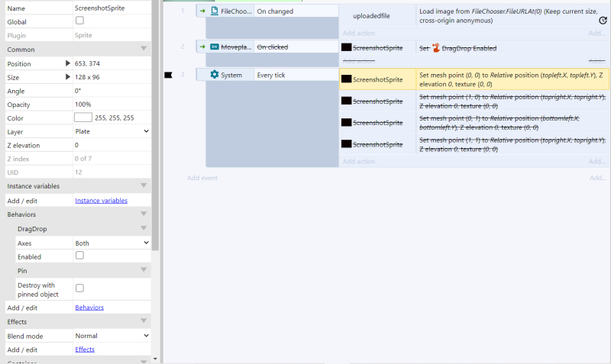Click the green arrow trigger icon beside Moveplate
Viewport: 611px width, 364px height.
[202, 47]
